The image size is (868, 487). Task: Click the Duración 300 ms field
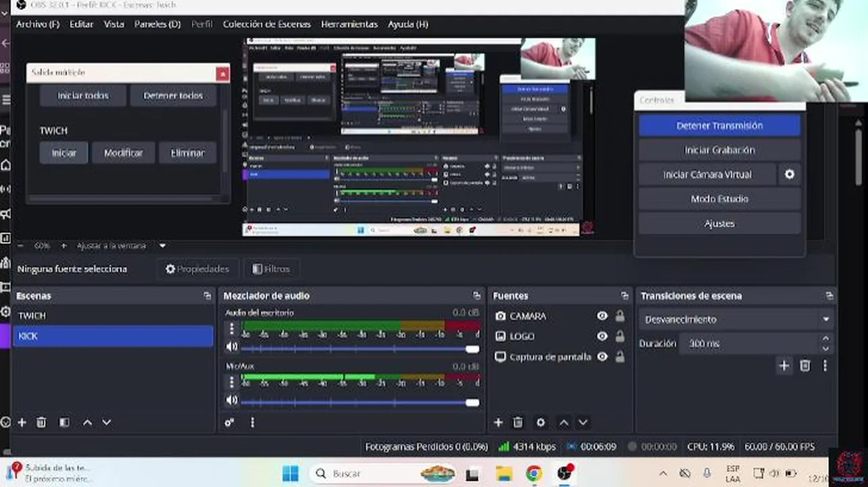(x=749, y=344)
